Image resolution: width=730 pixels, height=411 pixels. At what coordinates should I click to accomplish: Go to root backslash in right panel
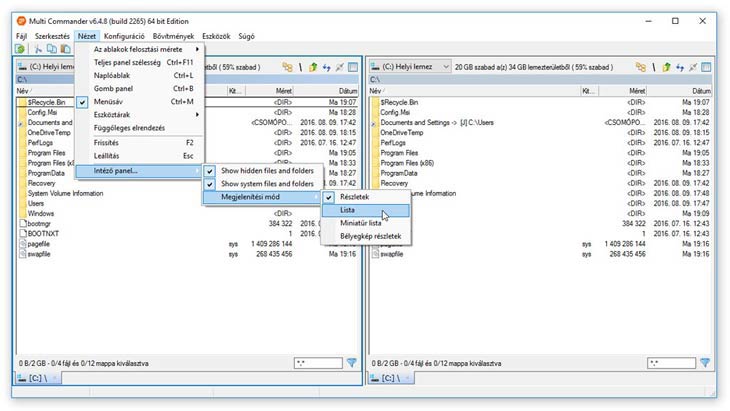click(654, 67)
